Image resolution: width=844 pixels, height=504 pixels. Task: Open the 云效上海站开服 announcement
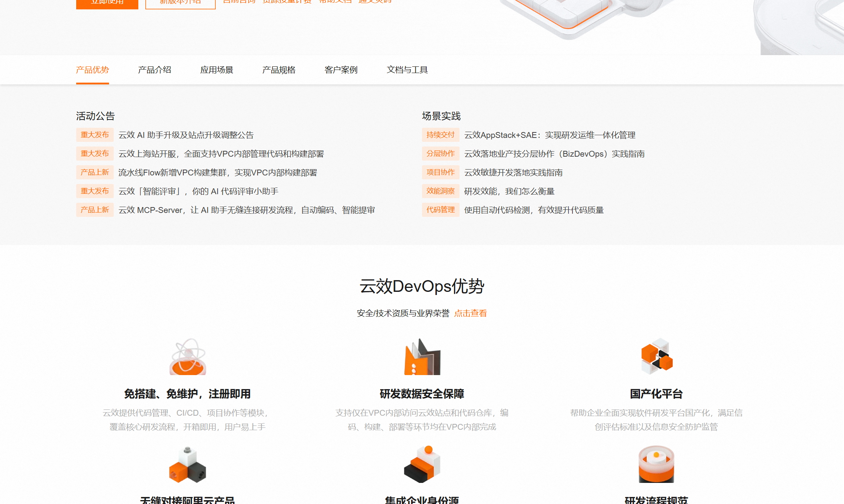click(221, 154)
